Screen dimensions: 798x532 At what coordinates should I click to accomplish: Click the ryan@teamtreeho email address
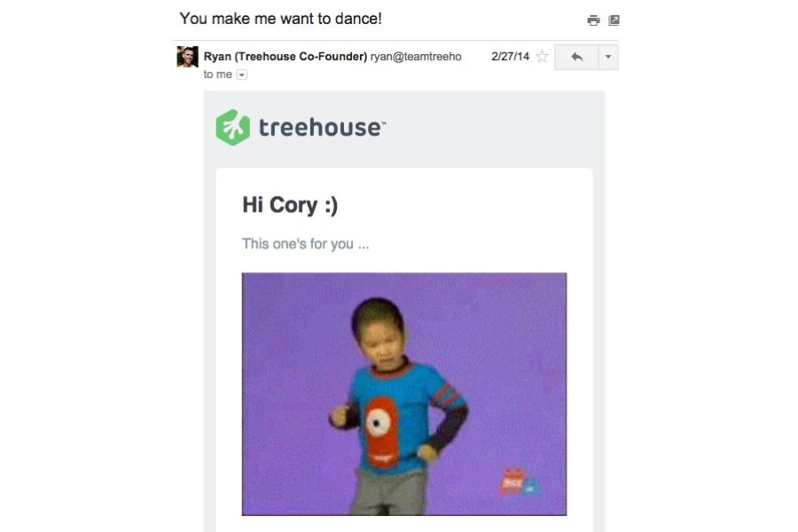(416, 57)
